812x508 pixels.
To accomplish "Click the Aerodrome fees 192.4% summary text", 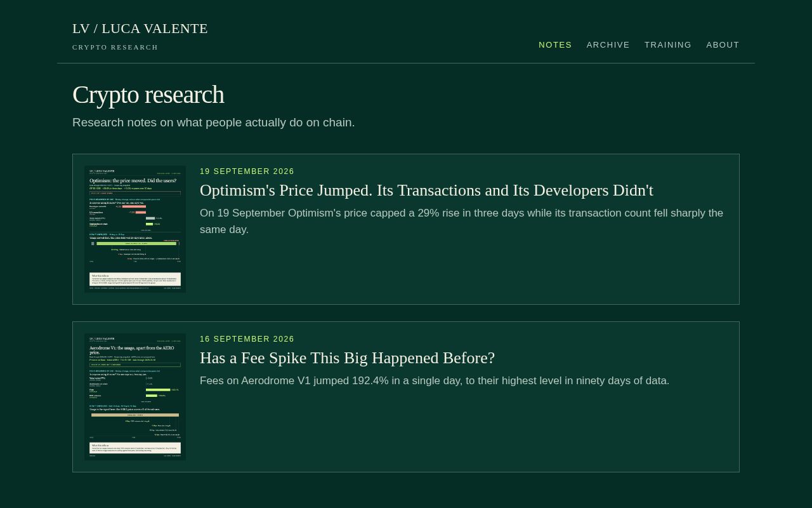I will (435, 381).
